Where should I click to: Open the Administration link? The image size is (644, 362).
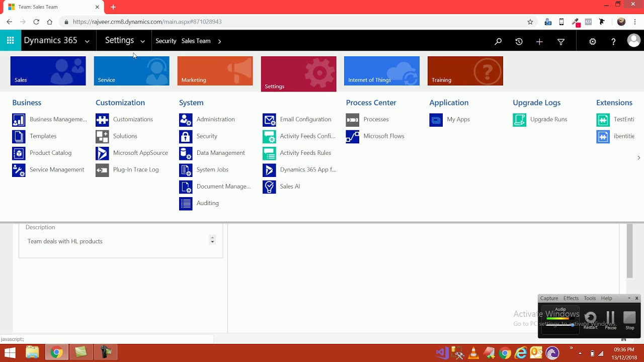tap(215, 120)
